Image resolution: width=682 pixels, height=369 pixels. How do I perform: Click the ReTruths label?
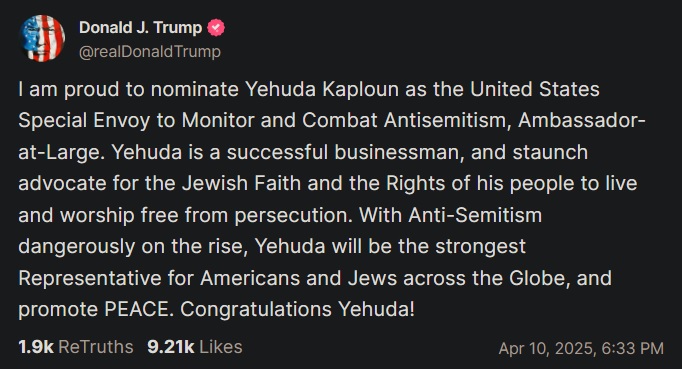pos(96,347)
